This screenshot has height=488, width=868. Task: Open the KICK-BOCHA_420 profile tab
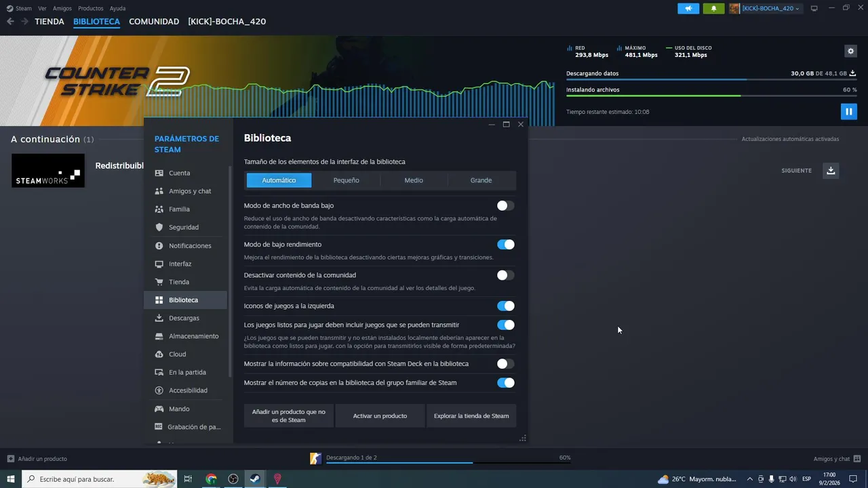[227, 22]
